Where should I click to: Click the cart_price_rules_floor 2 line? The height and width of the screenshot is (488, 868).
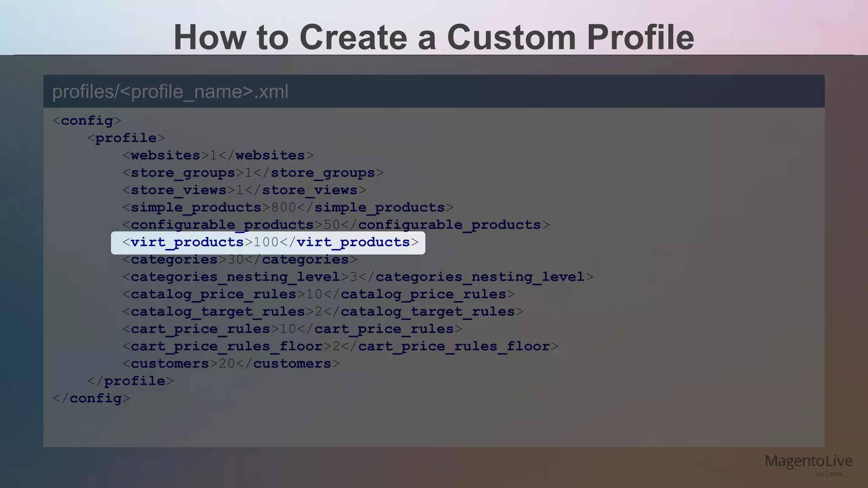coord(340,347)
